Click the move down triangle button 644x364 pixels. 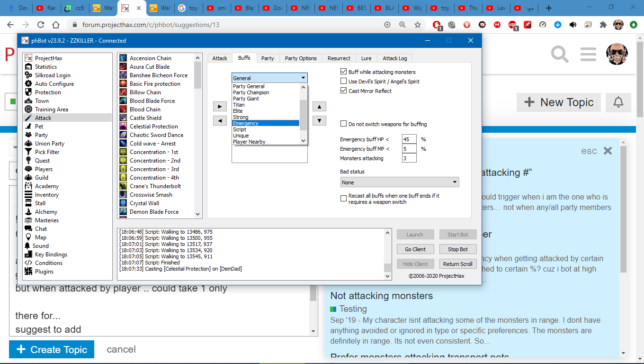[x=320, y=121]
